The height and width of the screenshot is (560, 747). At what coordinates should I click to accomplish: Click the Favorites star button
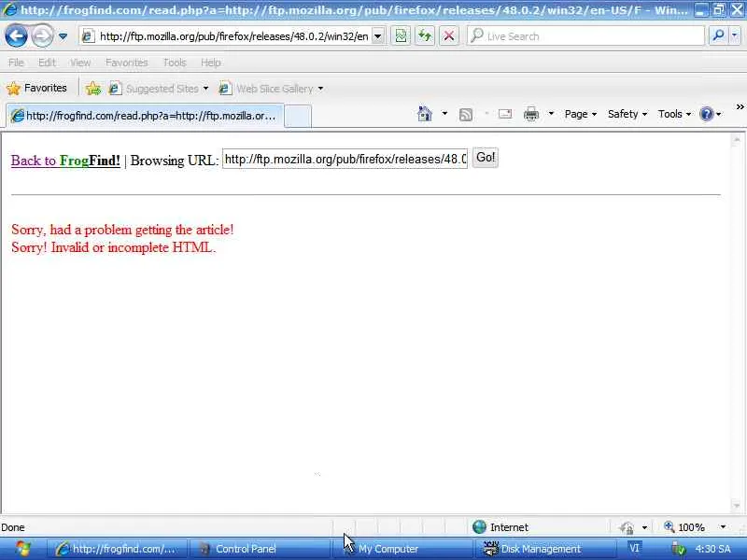tap(36, 88)
